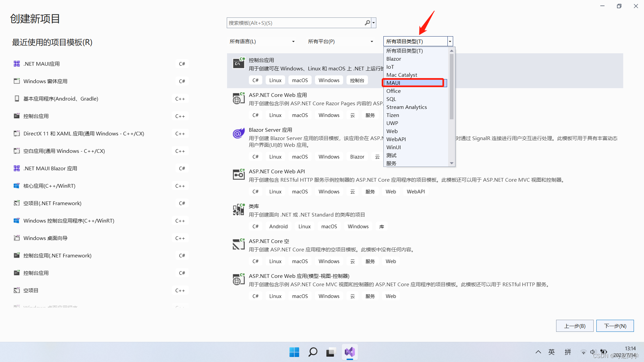The width and height of the screenshot is (644, 362).
Task: Click the 类库 class library template icon
Action: (238, 209)
